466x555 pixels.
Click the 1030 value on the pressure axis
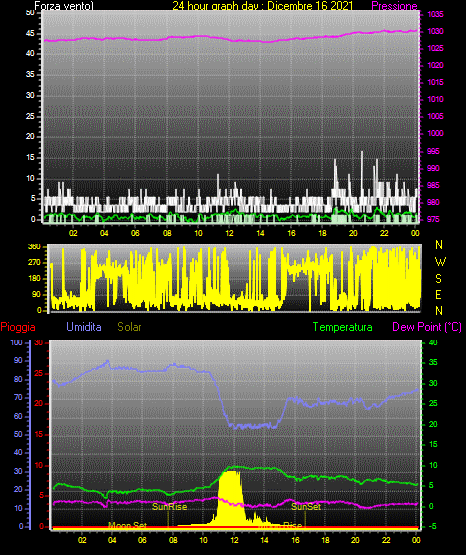[x=435, y=31]
